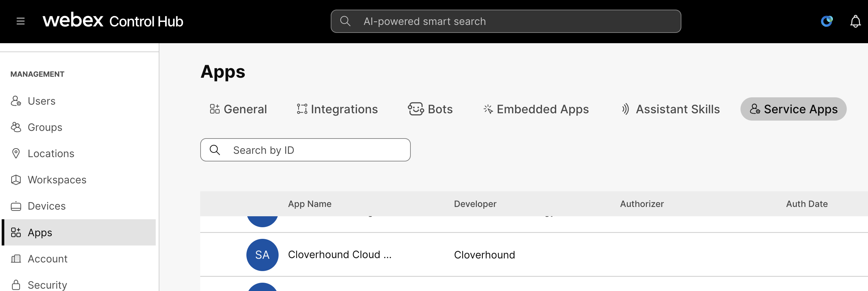Select the Service Apps tab

pyautogui.click(x=793, y=109)
